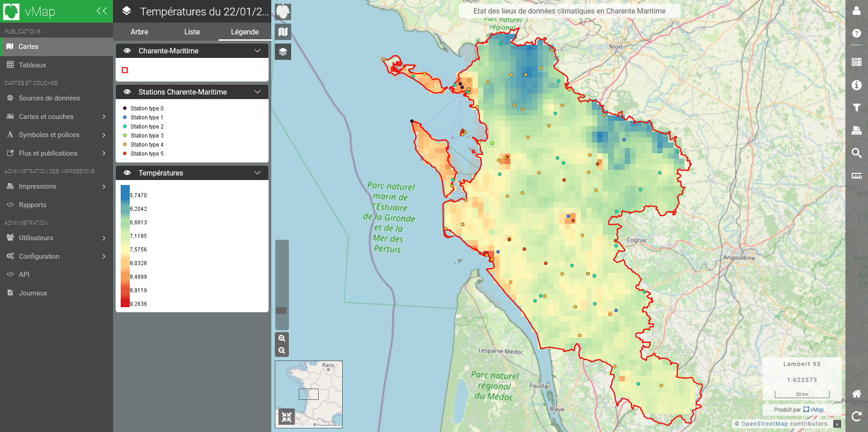This screenshot has width=868, height=432.
Task: Open the user account icon
Action: 856,11
